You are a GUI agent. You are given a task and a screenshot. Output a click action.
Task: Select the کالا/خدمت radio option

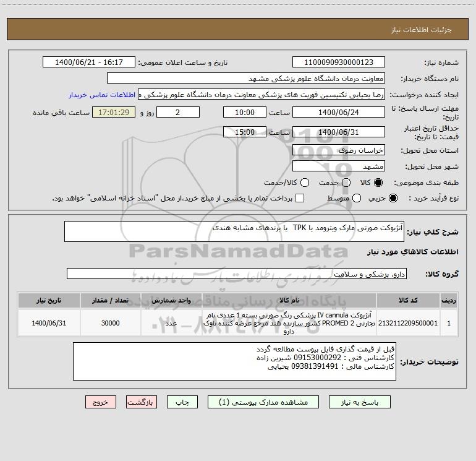tap(305, 183)
